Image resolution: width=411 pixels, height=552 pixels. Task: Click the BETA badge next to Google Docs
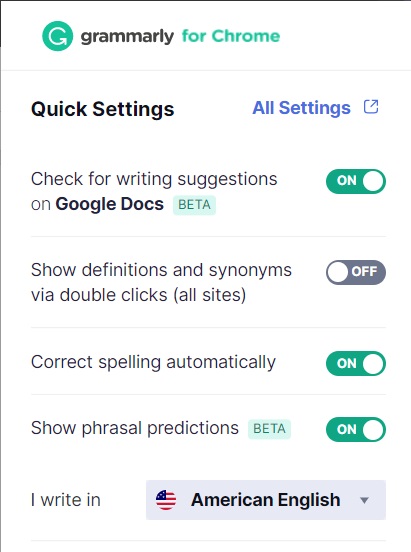[x=194, y=205]
